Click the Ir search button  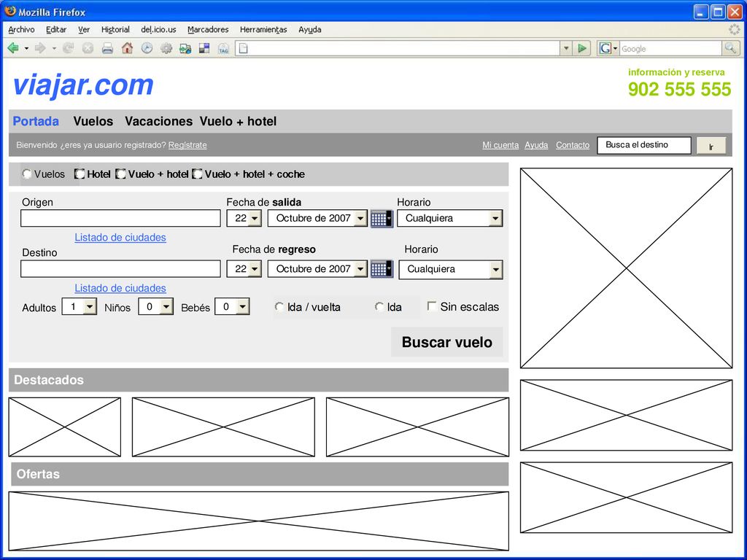[711, 146]
